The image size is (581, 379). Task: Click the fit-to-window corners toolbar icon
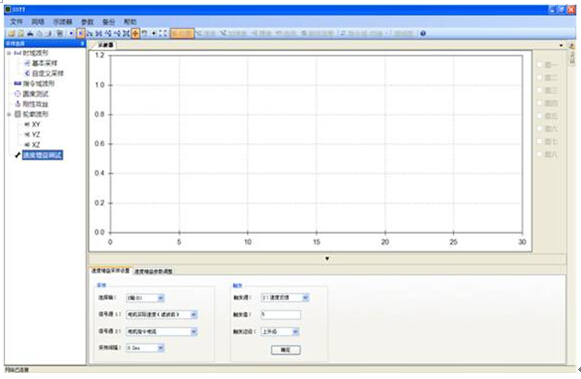coord(163,33)
